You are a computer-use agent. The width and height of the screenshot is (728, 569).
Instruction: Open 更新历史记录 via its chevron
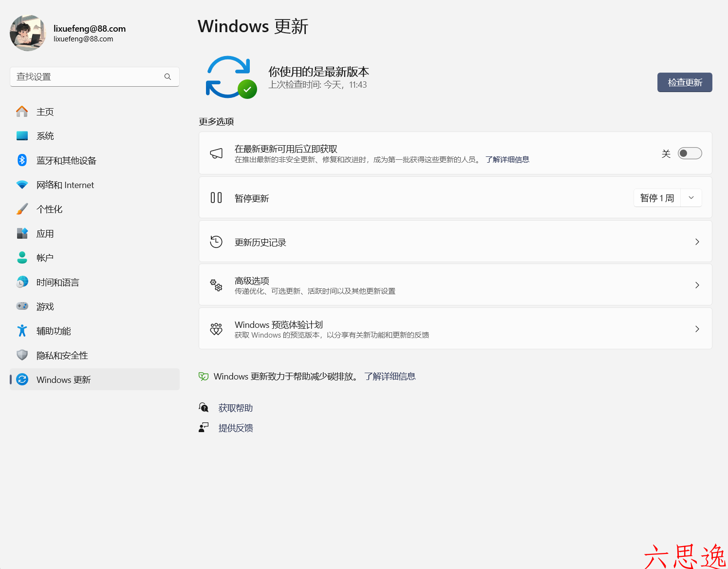(x=697, y=242)
